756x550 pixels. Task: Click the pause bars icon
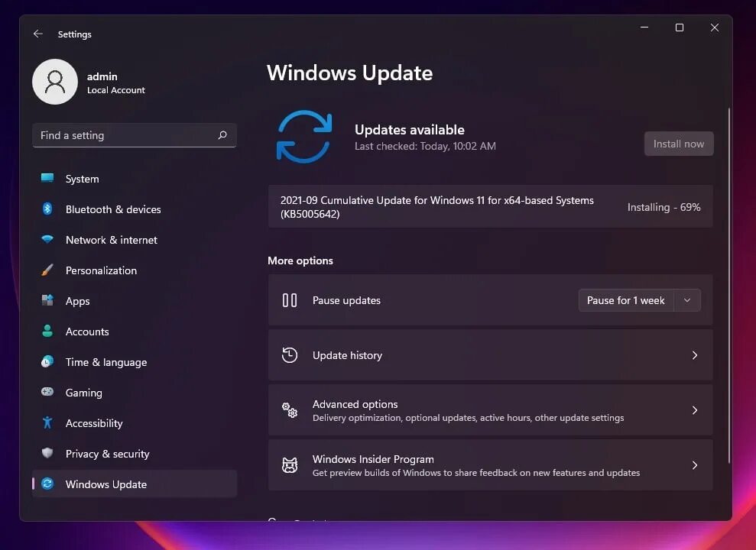(x=289, y=300)
